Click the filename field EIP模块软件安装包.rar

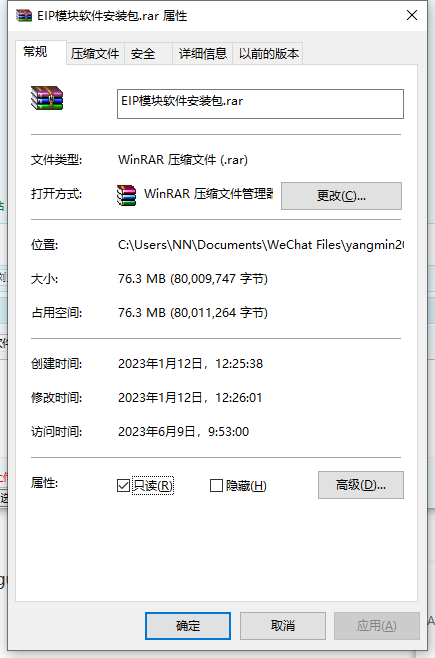[x=260, y=104]
